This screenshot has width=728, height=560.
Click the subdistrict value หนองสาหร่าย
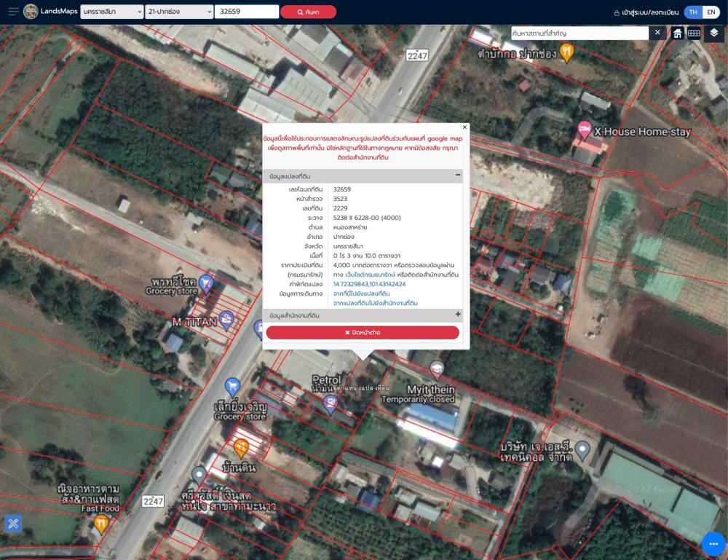click(x=350, y=227)
